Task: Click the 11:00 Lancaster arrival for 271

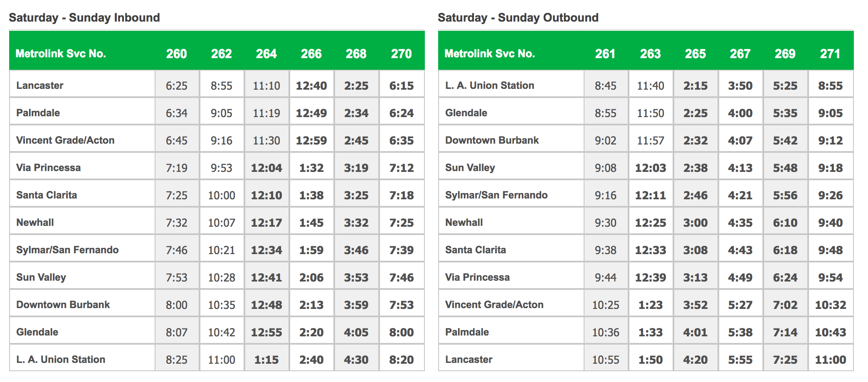Action: click(x=831, y=360)
